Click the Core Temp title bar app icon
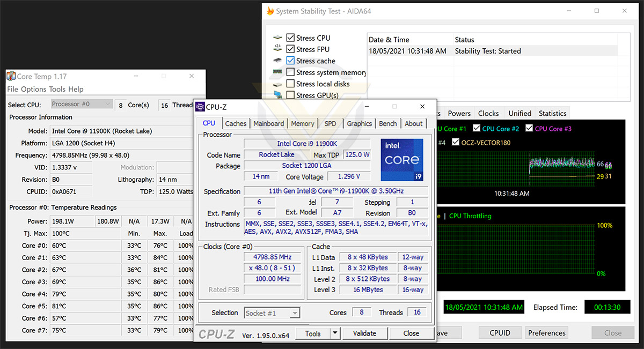Screen dimensions: 644x349 pyautogui.click(x=11, y=76)
